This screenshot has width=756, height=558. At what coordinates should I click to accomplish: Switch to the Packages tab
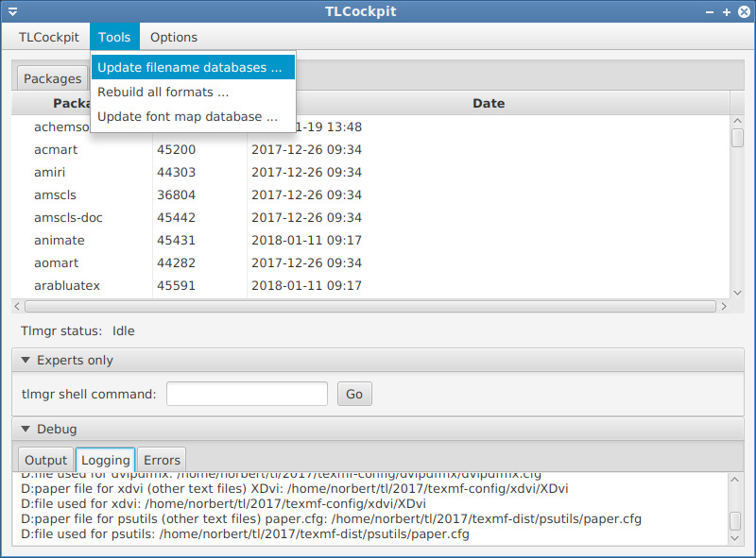pyautogui.click(x=52, y=78)
